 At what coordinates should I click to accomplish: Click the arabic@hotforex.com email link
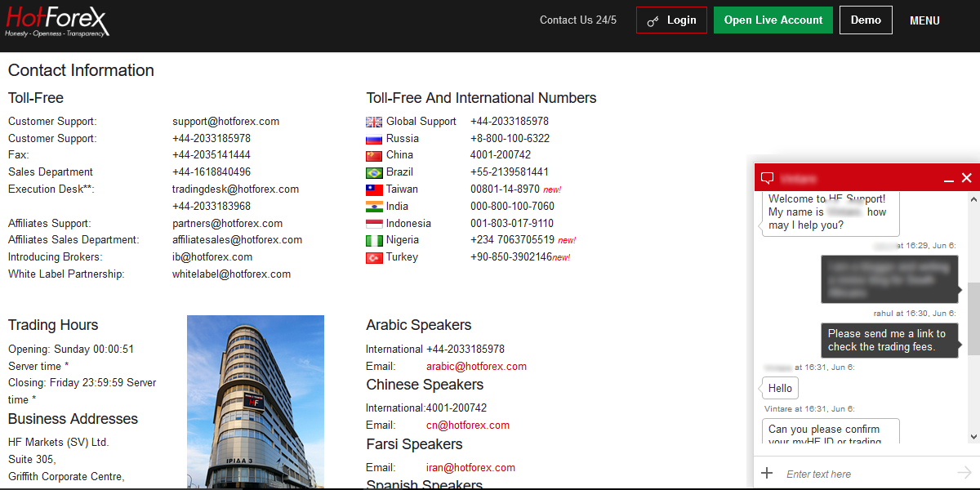pyautogui.click(x=476, y=367)
